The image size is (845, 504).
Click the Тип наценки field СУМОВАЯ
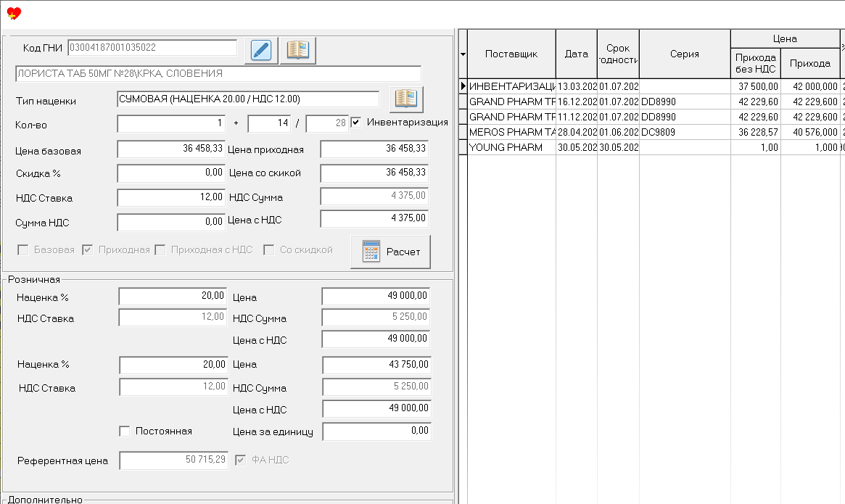(x=249, y=99)
